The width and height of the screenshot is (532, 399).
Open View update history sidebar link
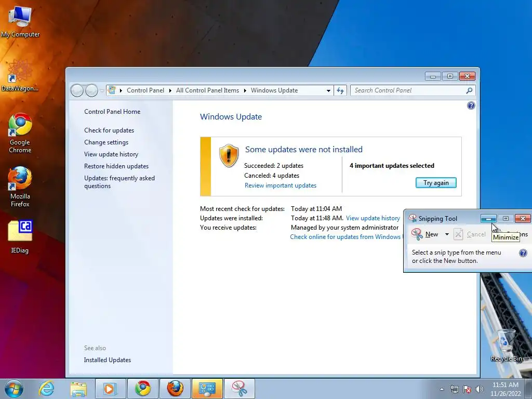(x=111, y=154)
